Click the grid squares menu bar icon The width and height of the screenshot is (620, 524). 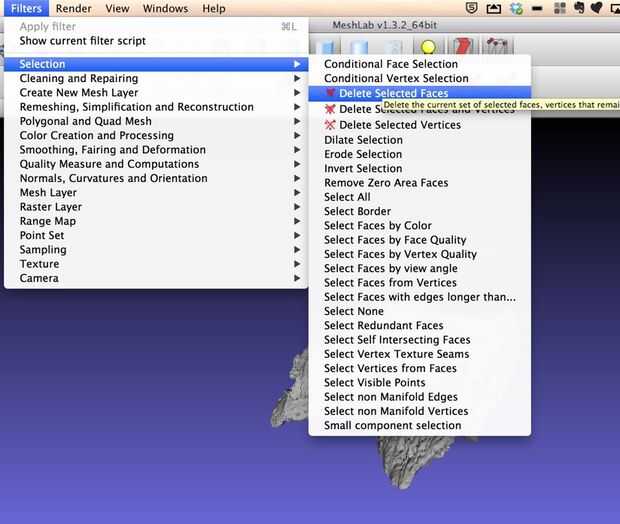560,8
